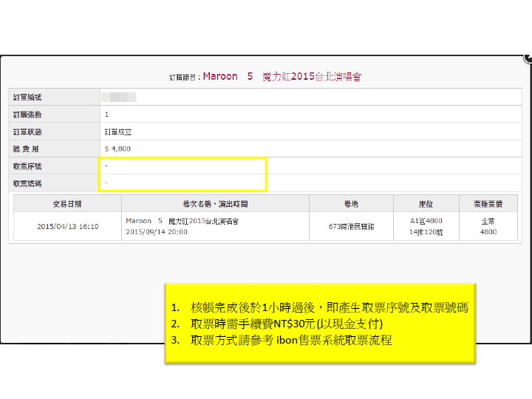
Task: Click the seat 14排120號 text
Action: tap(426, 232)
